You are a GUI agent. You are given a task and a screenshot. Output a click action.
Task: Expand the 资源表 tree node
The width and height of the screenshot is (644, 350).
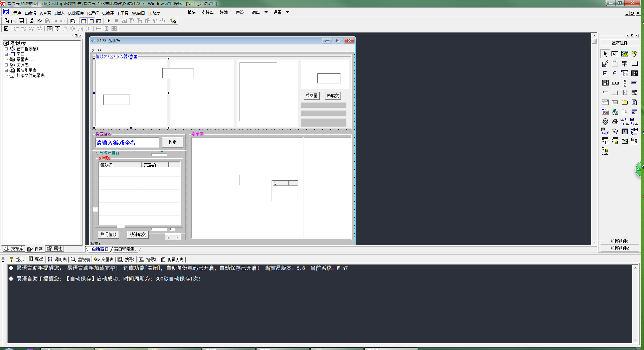[x=6, y=65]
